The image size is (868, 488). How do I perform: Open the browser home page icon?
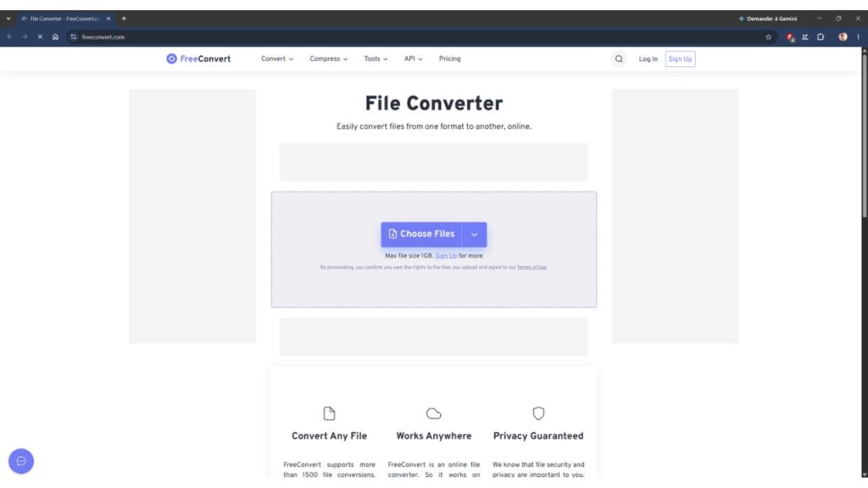tap(55, 37)
